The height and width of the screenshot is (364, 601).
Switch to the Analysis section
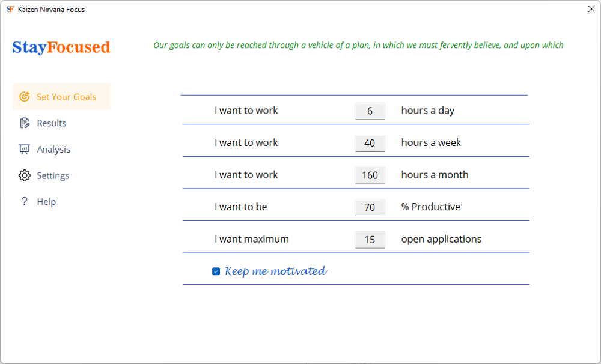pos(53,150)
